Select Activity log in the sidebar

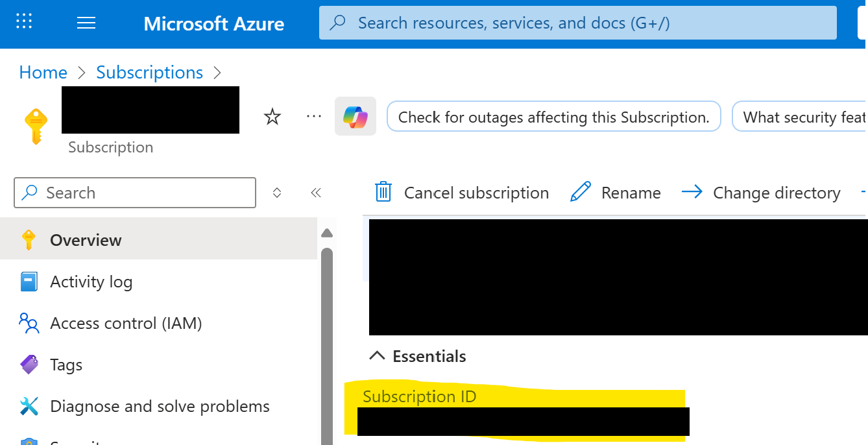pos(91,281)
